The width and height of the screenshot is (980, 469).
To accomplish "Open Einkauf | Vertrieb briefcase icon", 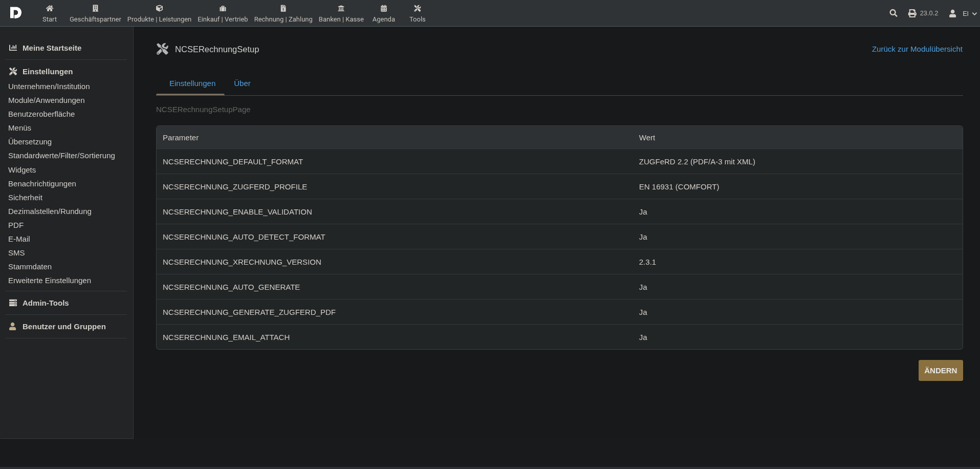I will 223,9.
